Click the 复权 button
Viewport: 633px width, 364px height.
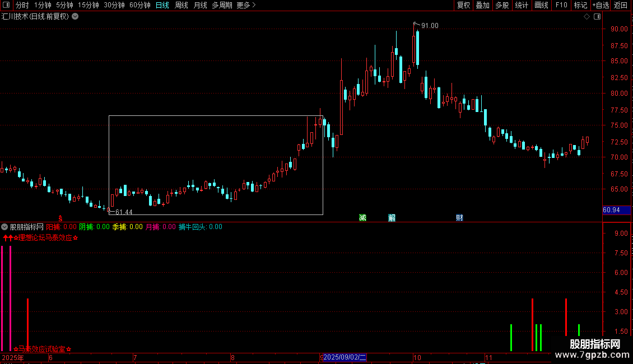click(x=463, y=5)
